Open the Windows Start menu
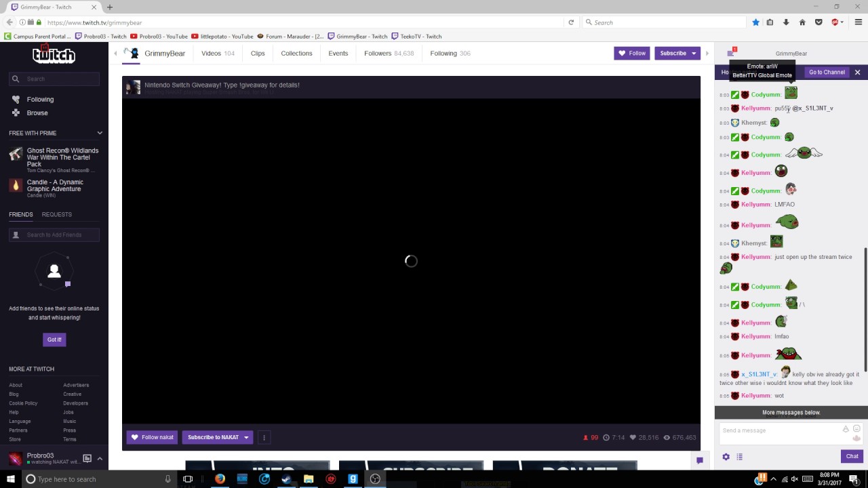 [x=11, y=479]
